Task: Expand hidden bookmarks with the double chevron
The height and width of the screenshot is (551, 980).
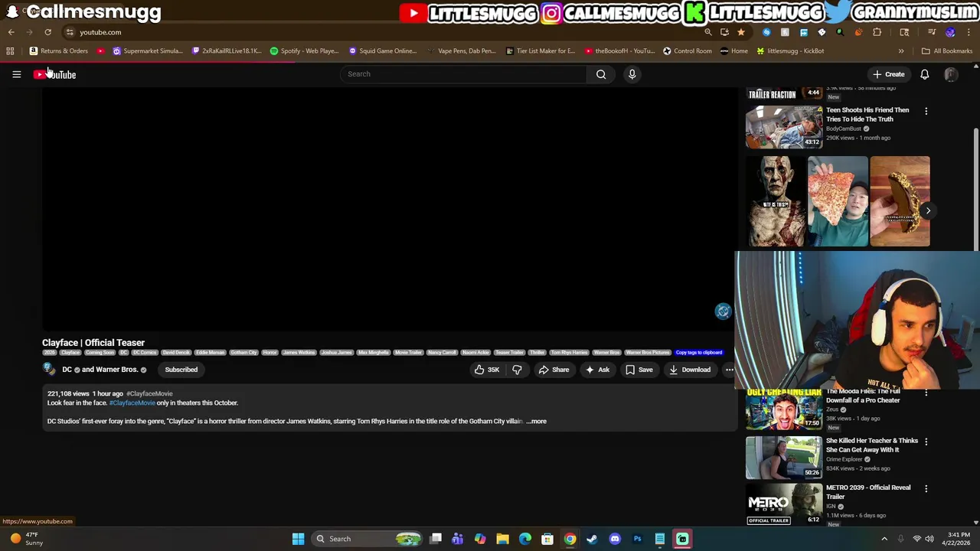Action: [x=901, y=51]
